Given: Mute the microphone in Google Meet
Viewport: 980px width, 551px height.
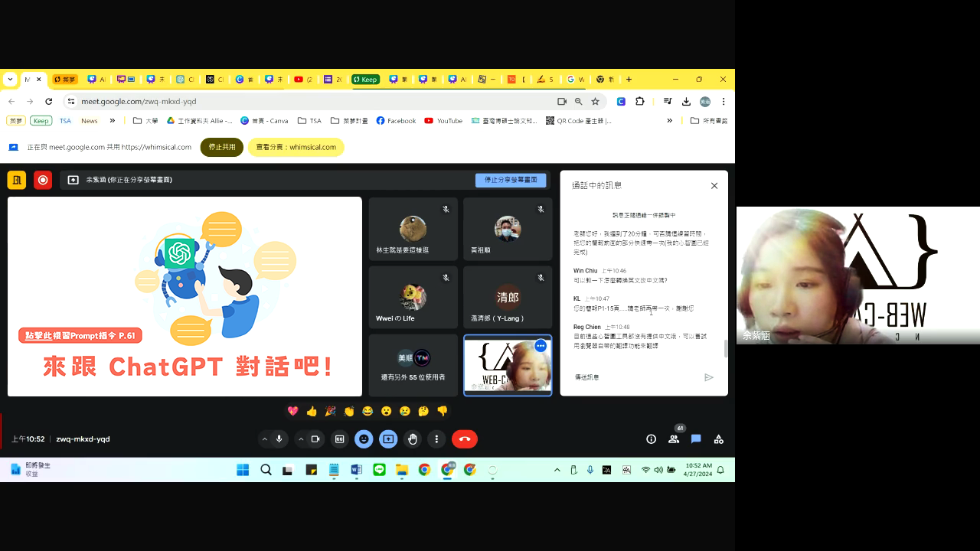Looking at the screenshot, I should 279,439.
